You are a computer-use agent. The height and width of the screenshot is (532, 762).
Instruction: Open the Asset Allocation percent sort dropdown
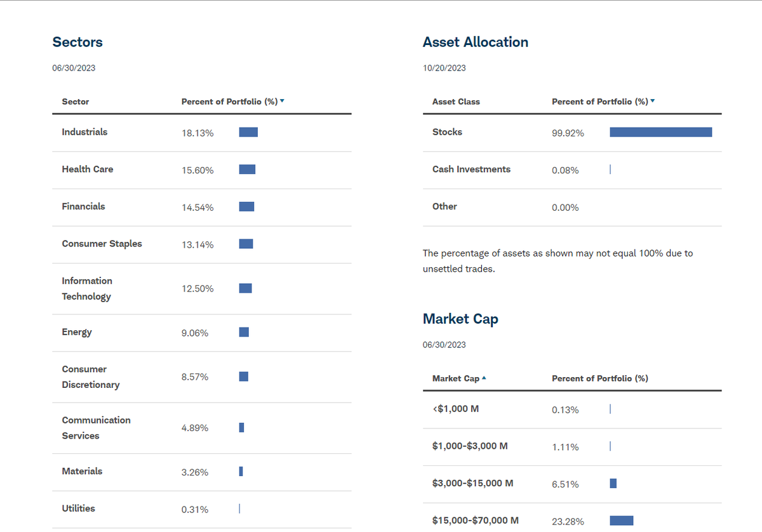pos(652,100)
